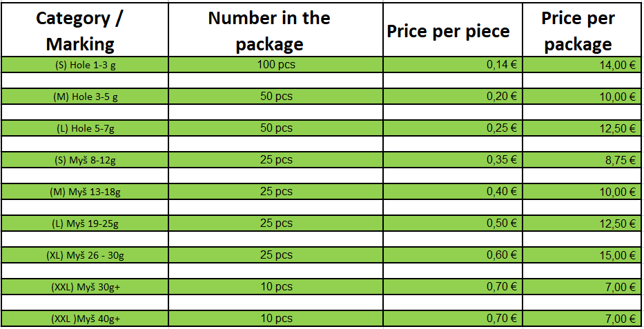644x329 pixels.
Task: Select the 0,40 € price cell
Action: pyautogui.click(x=453, y=192)
